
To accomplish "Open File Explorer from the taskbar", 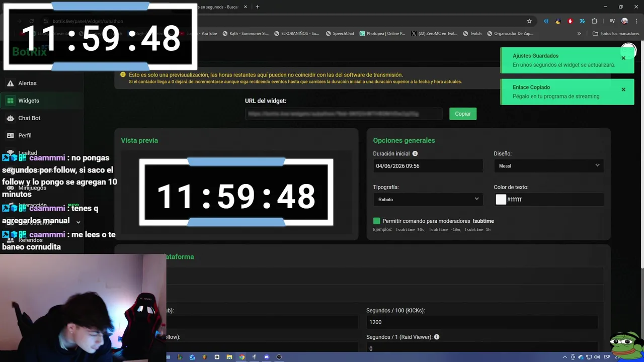I will 229,357.
